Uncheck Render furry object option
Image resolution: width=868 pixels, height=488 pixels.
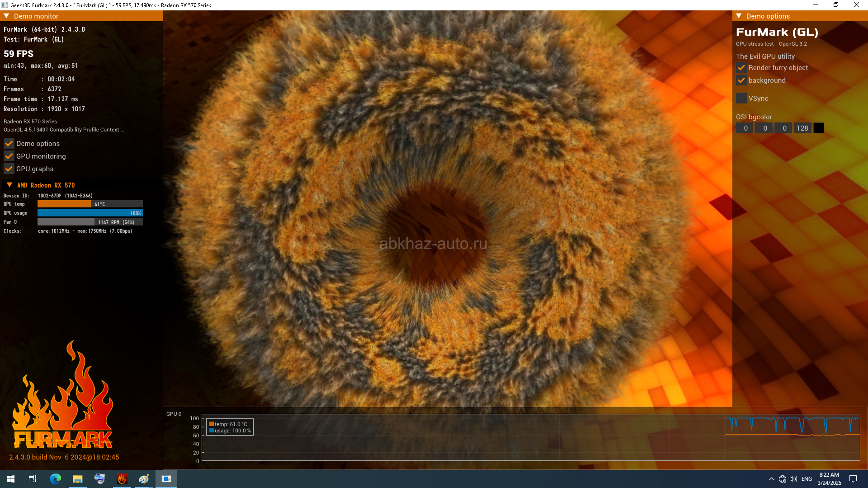pos(741,68)
